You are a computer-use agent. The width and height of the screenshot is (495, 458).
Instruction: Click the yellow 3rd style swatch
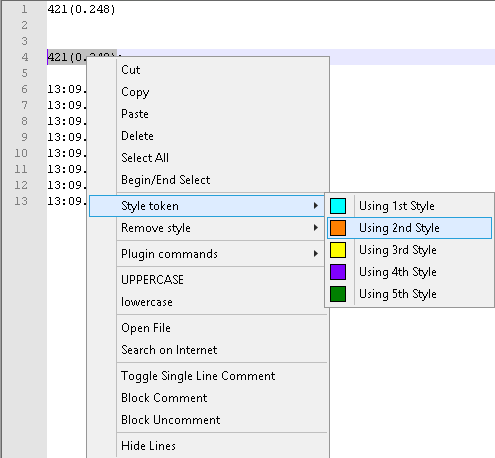tap(338, 250)
